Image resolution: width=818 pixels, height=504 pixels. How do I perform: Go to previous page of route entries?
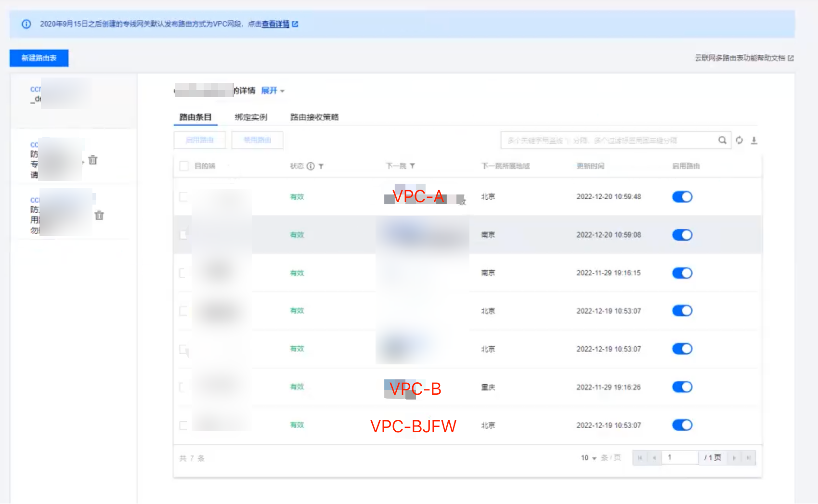pyautogui.click(x=654, y=458)
